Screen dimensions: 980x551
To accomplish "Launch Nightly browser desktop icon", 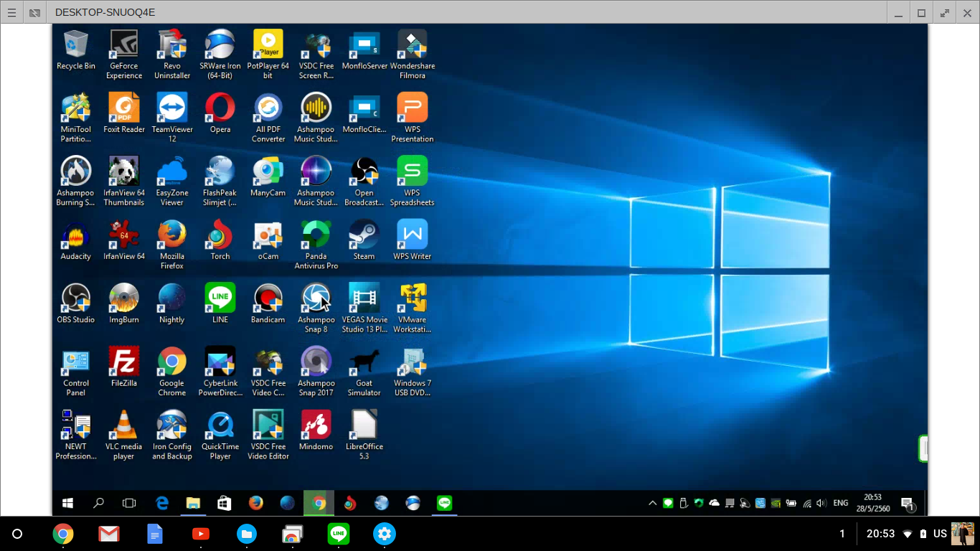I will (x=172, y=303).
